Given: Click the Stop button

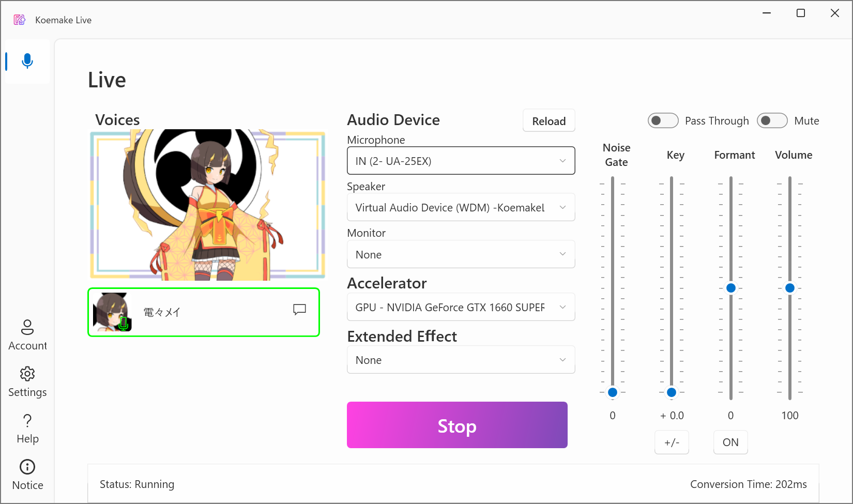Looking at the screenshot, I should click(457, 425).
